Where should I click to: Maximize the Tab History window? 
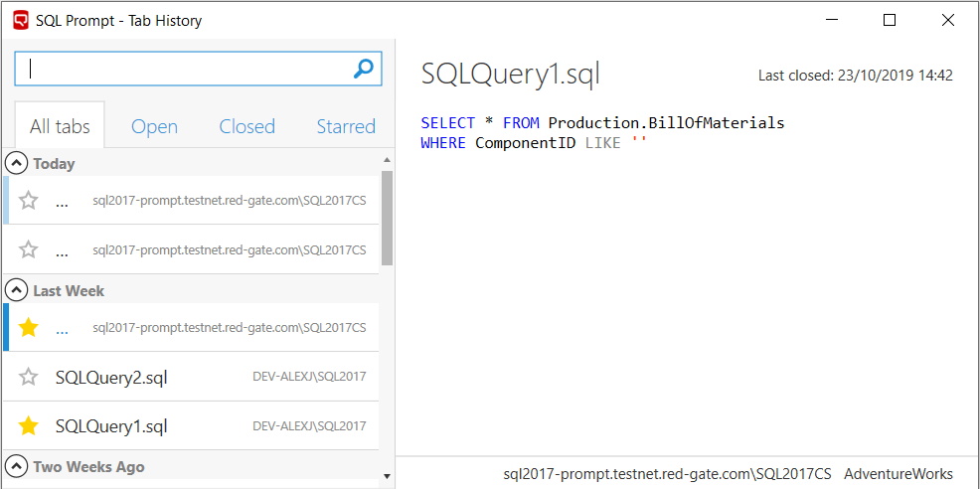click(x=890, y=20)
